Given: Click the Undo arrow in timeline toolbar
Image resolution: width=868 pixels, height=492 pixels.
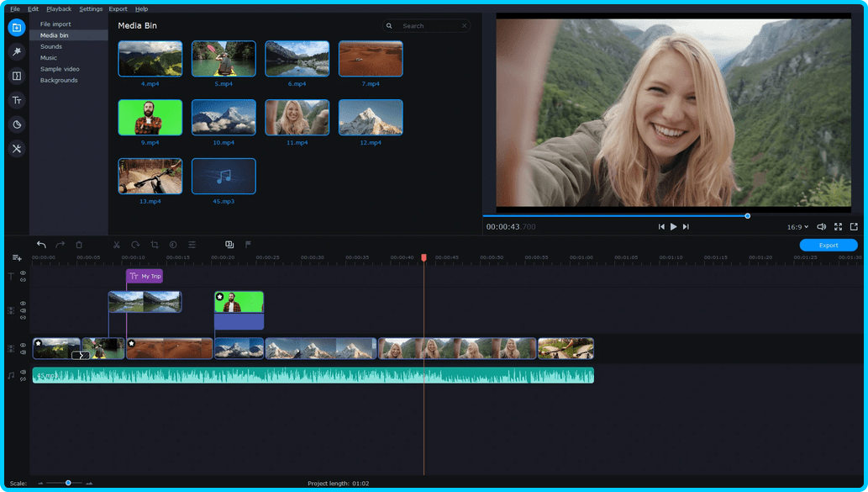Looking at the screenshot, I should coord(41,245).
